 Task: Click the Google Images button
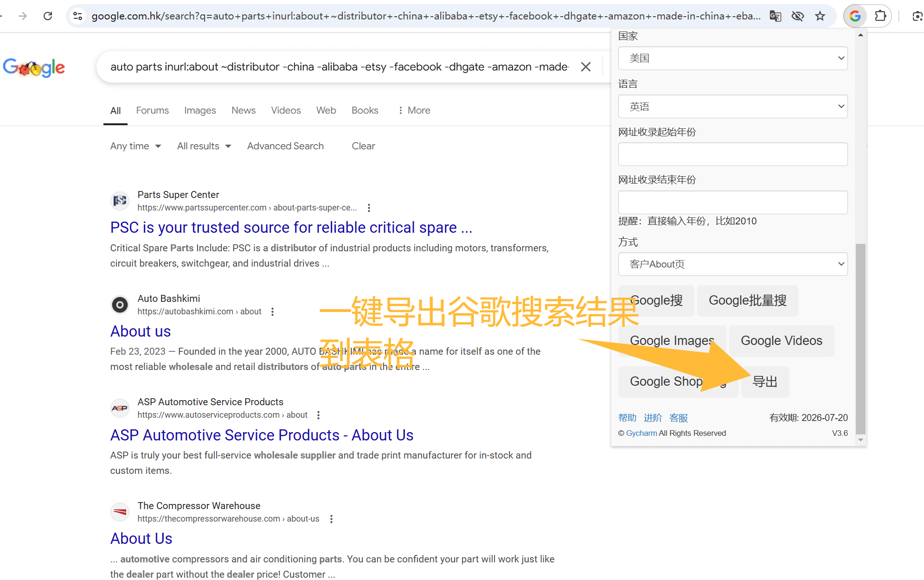point(672,341)
